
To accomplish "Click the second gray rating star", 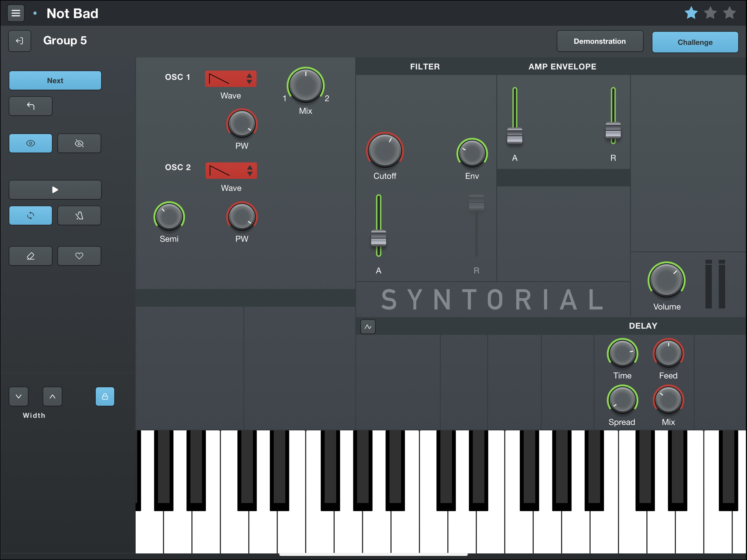I will point(711,13).
